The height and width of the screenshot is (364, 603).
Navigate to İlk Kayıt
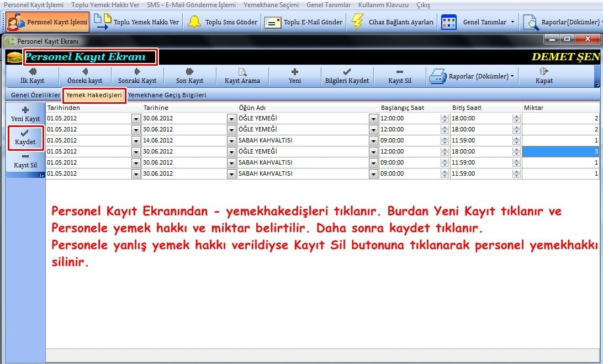[x=32, y=76]
